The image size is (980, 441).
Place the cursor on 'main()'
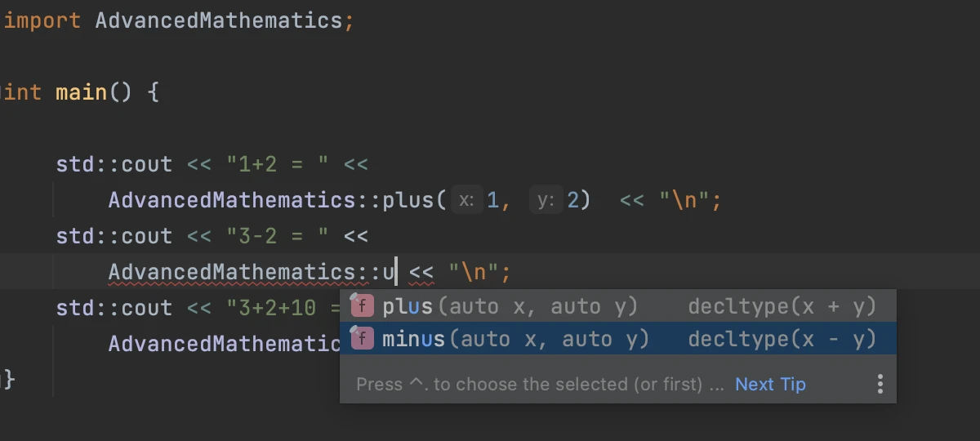(93, 92)
